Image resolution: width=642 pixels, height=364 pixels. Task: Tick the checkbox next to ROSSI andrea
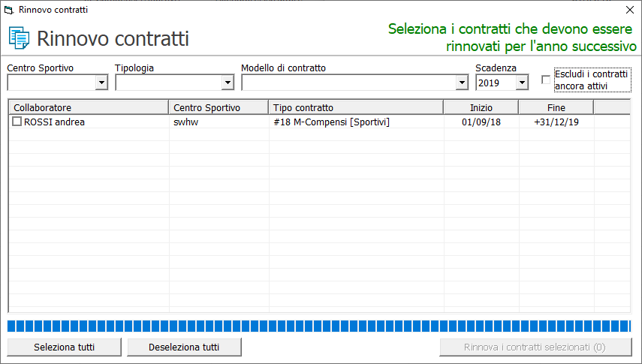(x=17, y=122)
